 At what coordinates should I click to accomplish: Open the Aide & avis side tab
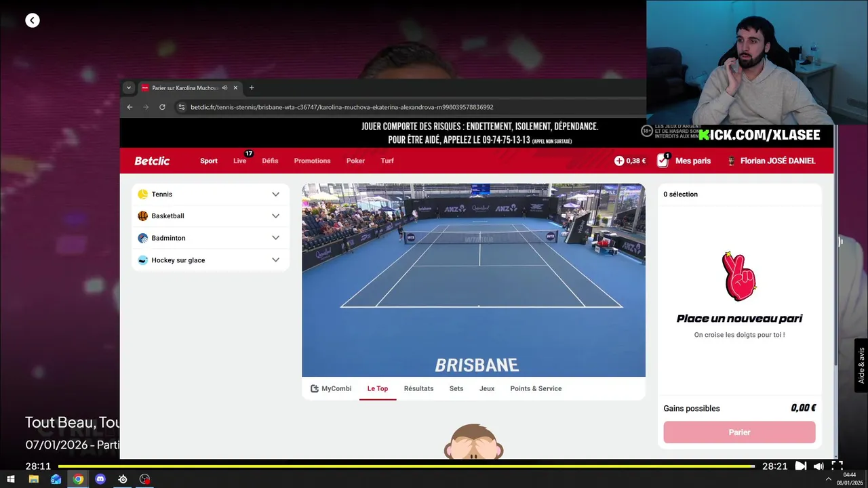[x=861, y=365]
